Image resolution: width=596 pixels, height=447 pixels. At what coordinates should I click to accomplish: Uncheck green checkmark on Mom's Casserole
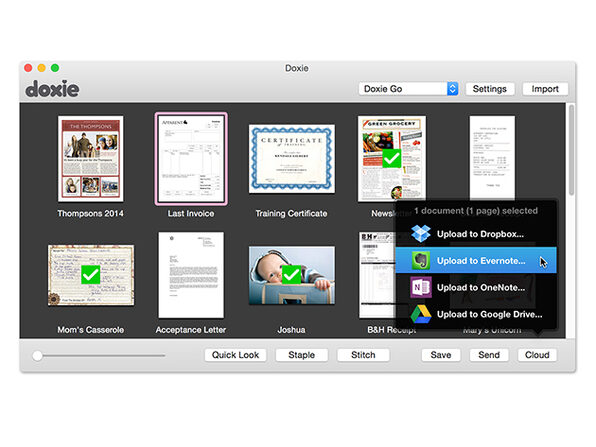pyautogui.click(x=90, y=275)
